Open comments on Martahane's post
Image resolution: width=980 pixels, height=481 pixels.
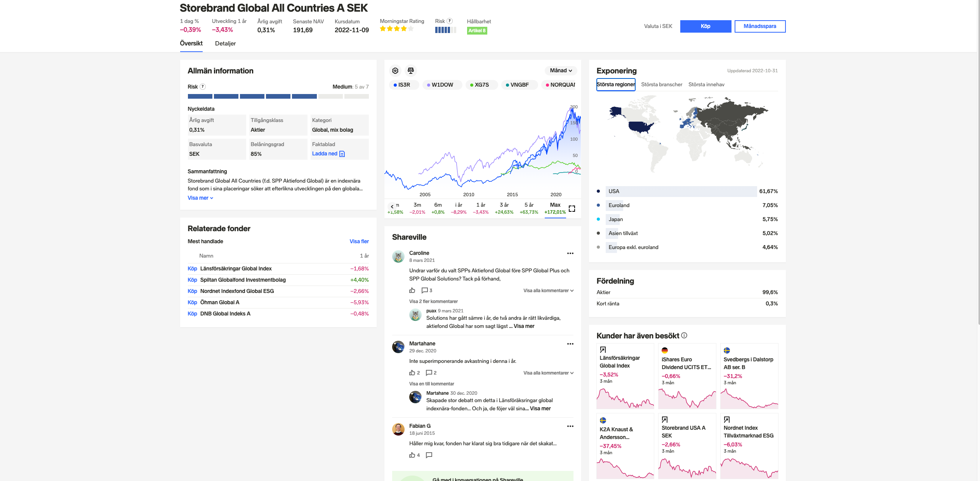pyautogui.click(x=431, y=373)
